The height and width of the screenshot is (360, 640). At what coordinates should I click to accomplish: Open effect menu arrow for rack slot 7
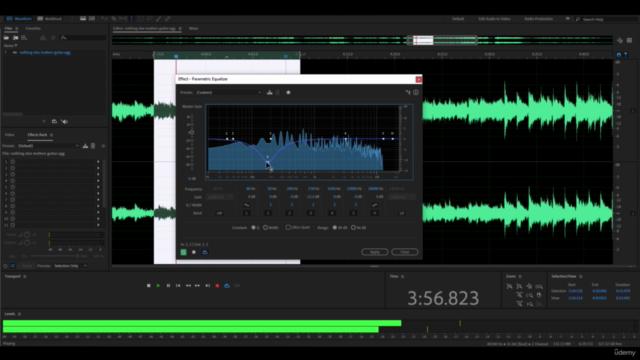pyautogui.click(x=98, y=200)
